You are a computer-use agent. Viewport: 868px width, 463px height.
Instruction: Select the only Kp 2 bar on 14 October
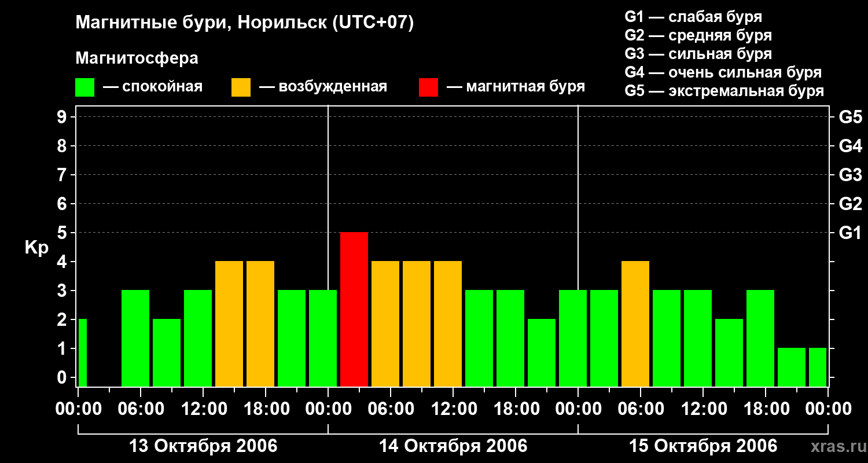click(x=542, y=352)
